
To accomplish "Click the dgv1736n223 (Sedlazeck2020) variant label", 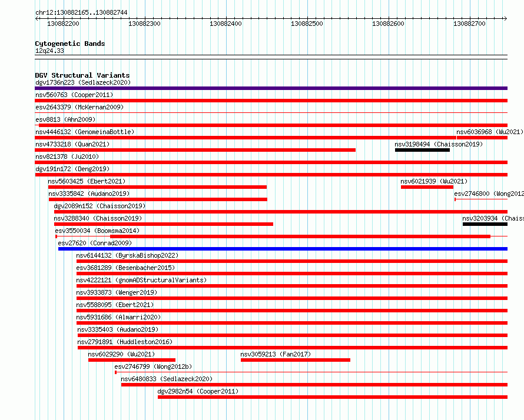I will pyautogui.click(x=83, y=82).
